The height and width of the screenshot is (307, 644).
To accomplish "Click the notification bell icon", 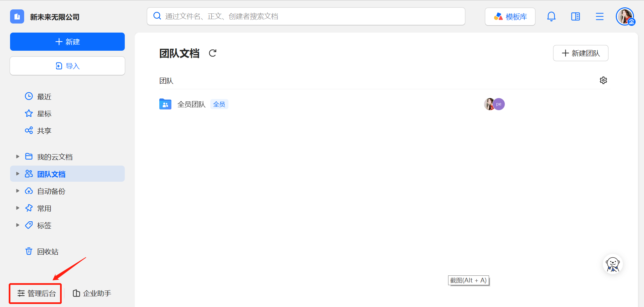I will [x=551, y=16].
